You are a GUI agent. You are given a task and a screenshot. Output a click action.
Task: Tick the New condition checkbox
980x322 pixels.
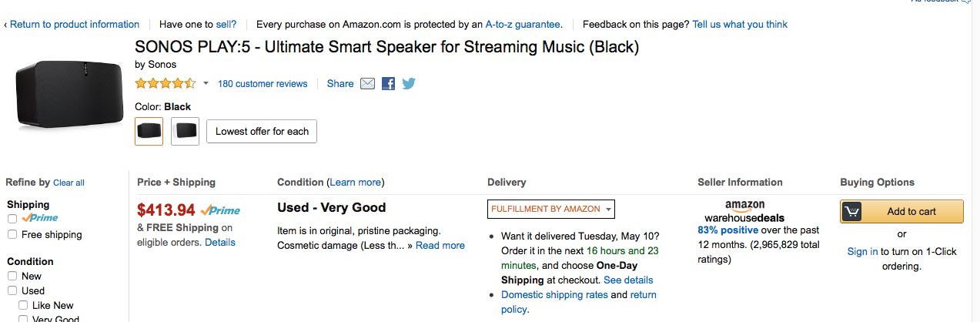point(12,277)
